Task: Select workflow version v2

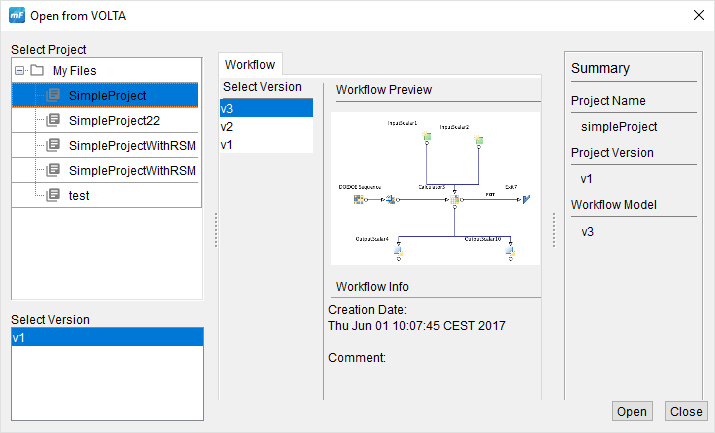Action: pyautogui.click(x=266, y=126)
